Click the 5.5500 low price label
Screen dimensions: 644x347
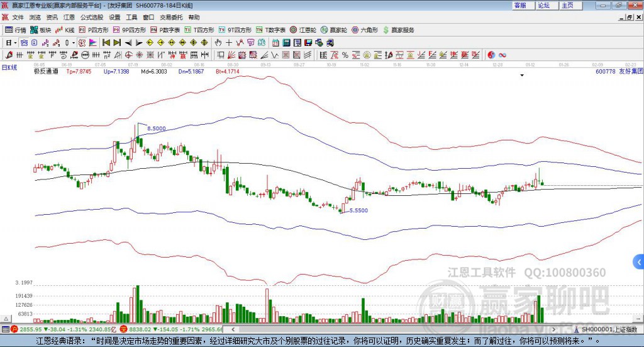358,210
